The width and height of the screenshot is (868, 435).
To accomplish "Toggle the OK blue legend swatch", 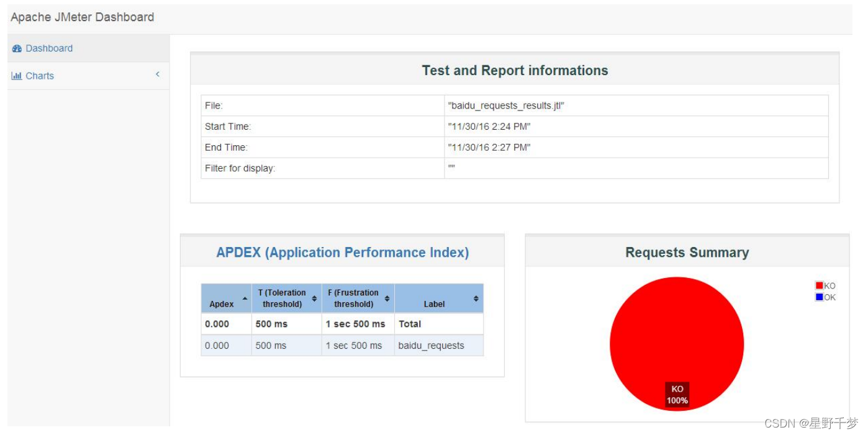I will pyautogui.click(x=819, y=297).
